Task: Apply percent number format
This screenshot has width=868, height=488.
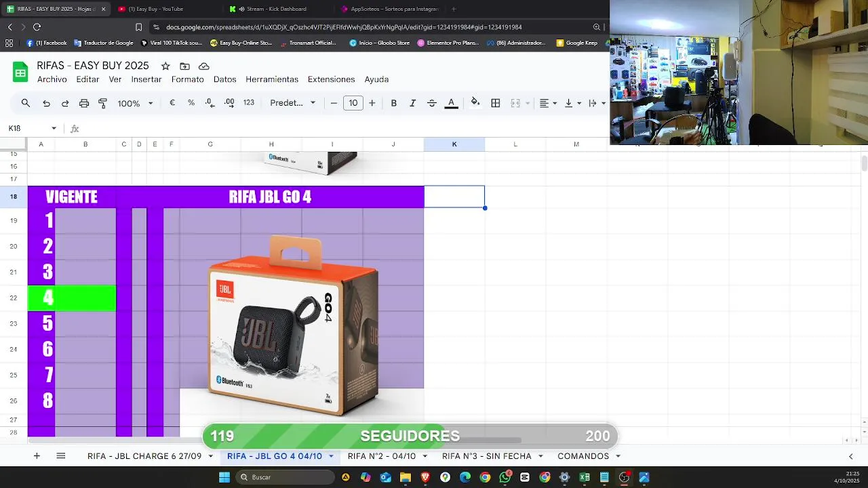Action: point(191,103)
